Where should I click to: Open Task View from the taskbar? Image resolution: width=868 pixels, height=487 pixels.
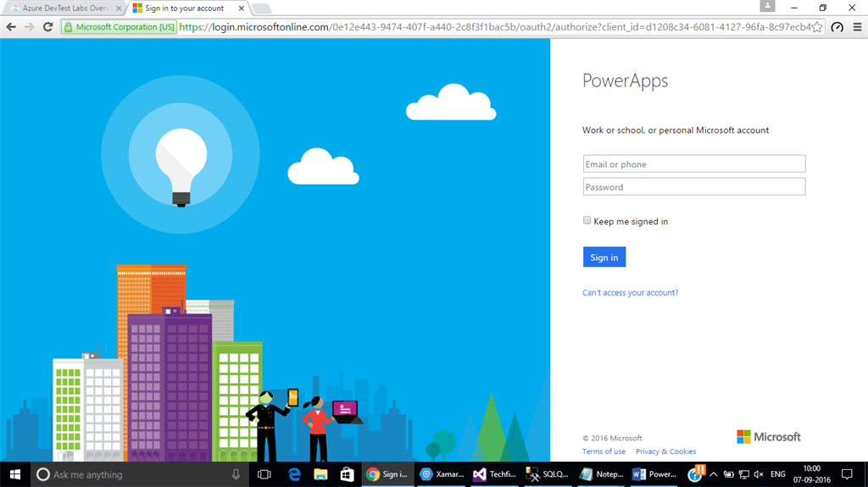[264, 474]
